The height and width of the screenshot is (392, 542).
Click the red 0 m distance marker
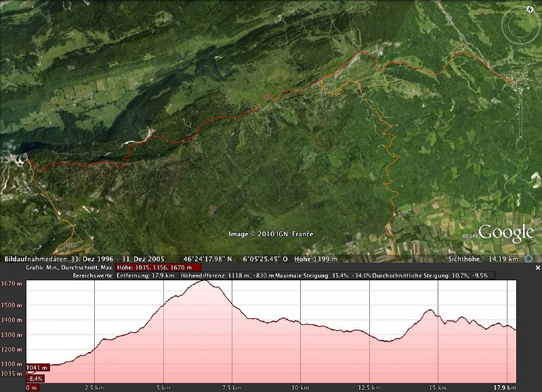pyautogui.click(x=32, y=388)
